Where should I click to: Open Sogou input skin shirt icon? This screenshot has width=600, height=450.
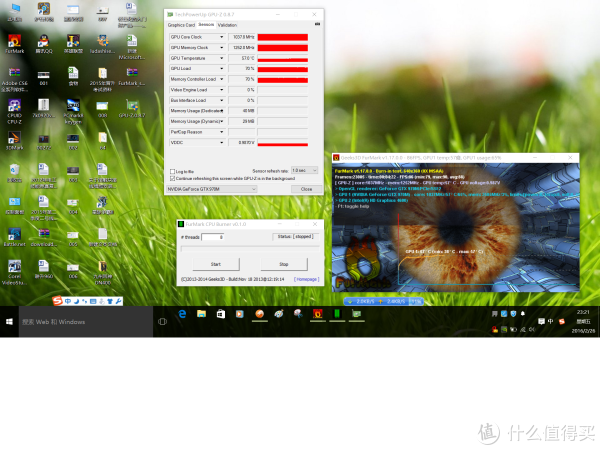click(x=110, y=301)
